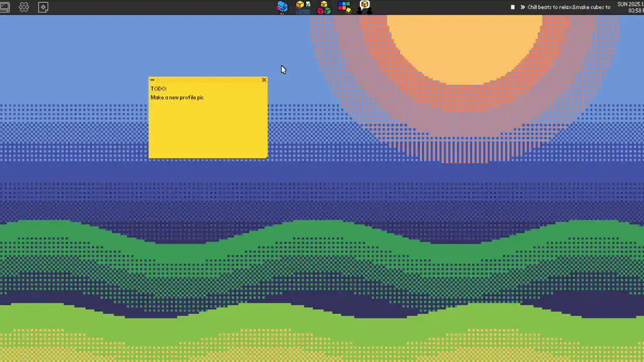Open the stacked colored cubes app
This screenshot has width=644, height=362.
(324, 7)
